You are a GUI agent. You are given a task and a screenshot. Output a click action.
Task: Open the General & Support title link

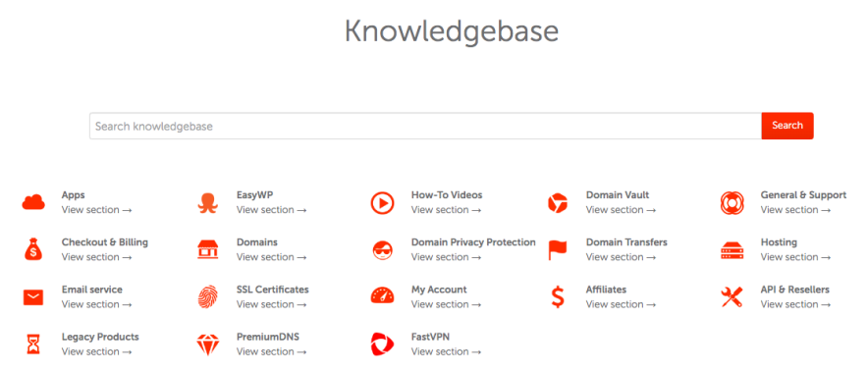click(803, 195)
